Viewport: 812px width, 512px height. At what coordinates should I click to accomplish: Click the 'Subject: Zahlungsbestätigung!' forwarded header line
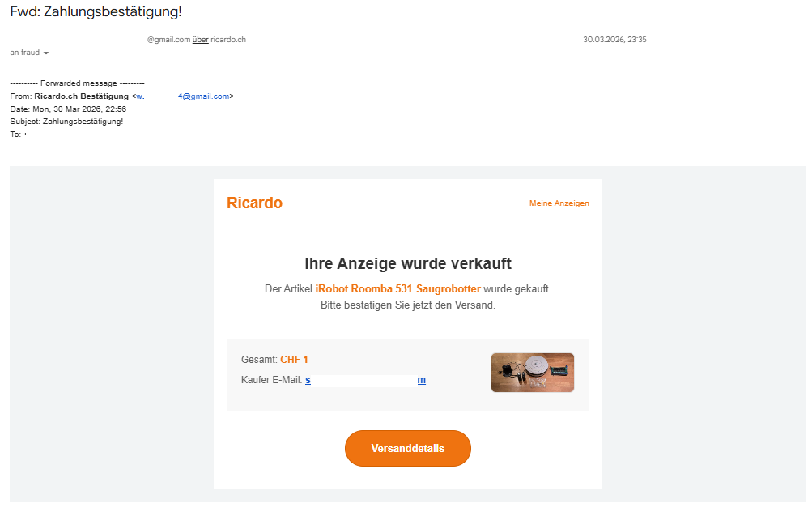[x=66, y=122]
